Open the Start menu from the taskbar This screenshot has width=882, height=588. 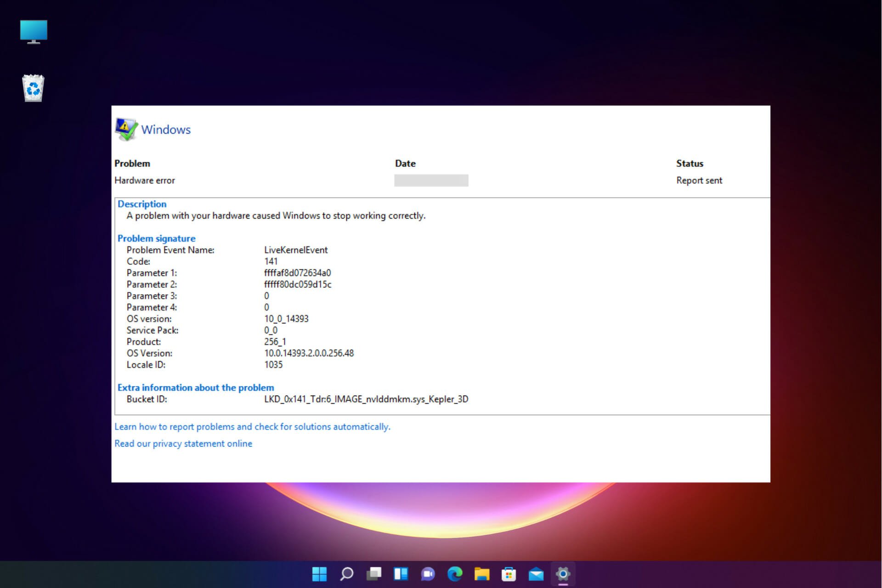tap(319, 574)
